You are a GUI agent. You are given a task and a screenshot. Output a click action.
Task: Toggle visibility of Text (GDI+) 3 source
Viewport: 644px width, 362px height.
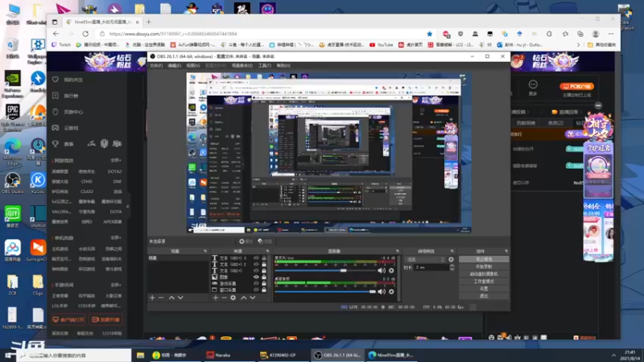tap(256, 258)
